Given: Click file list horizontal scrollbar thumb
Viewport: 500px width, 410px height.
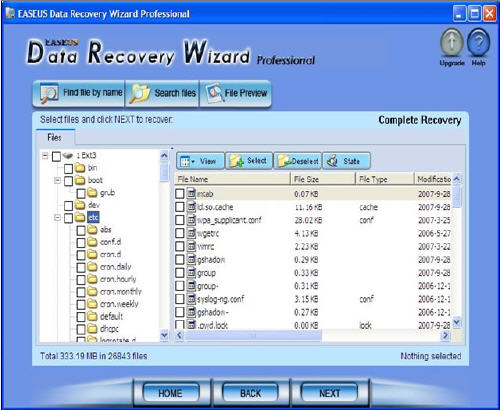Looking at the screenshot, I should pyautogui.click(x=253, y=336).
